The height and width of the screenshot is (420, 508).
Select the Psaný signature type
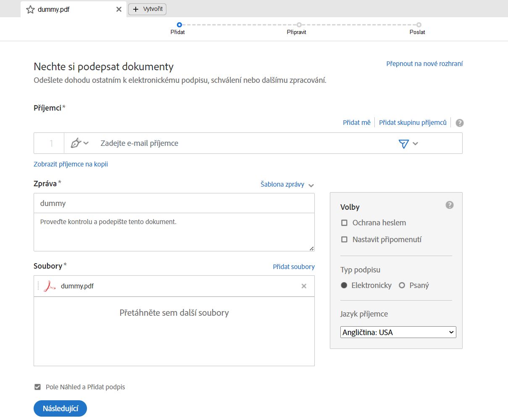point(402,285)
